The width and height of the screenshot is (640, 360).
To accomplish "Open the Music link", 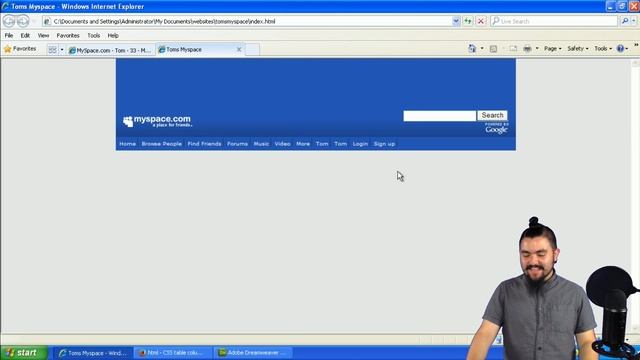I will (x=261, y=144).
